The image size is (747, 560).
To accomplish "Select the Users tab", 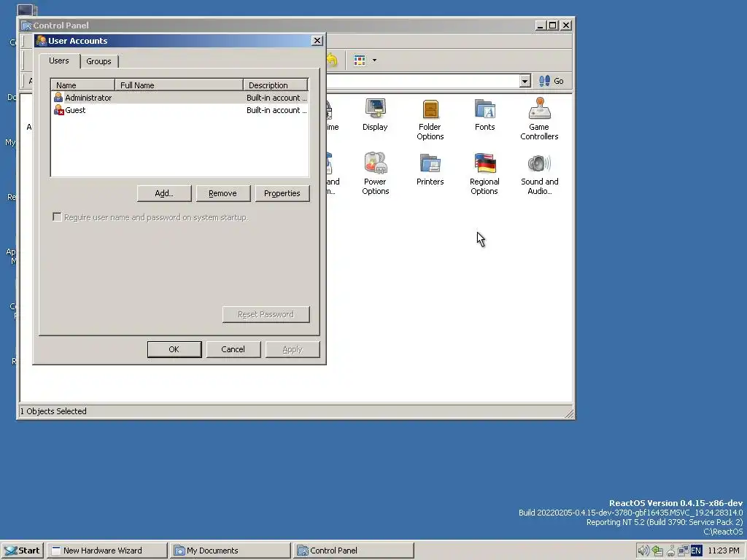I will click(x=59, y=61).
